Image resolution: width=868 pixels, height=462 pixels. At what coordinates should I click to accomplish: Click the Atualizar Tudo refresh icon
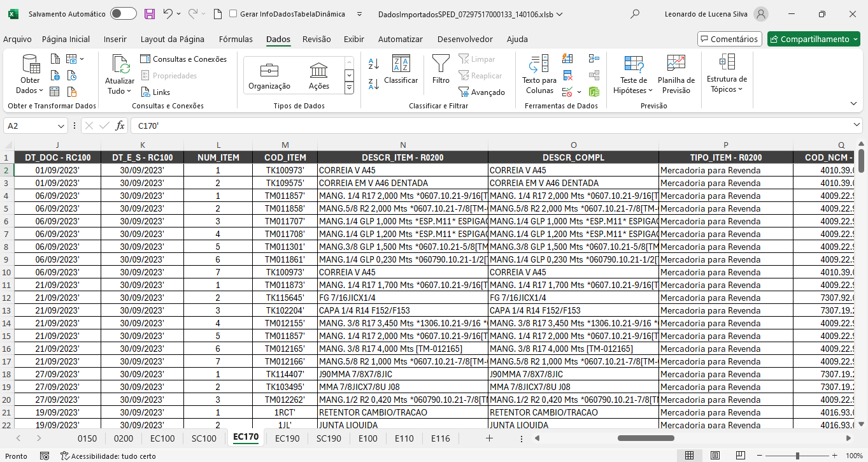click(x=120, y=64)
